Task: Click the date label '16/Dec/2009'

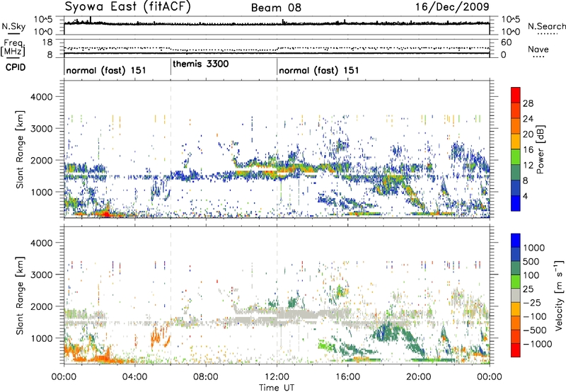Action: [452, 6]
